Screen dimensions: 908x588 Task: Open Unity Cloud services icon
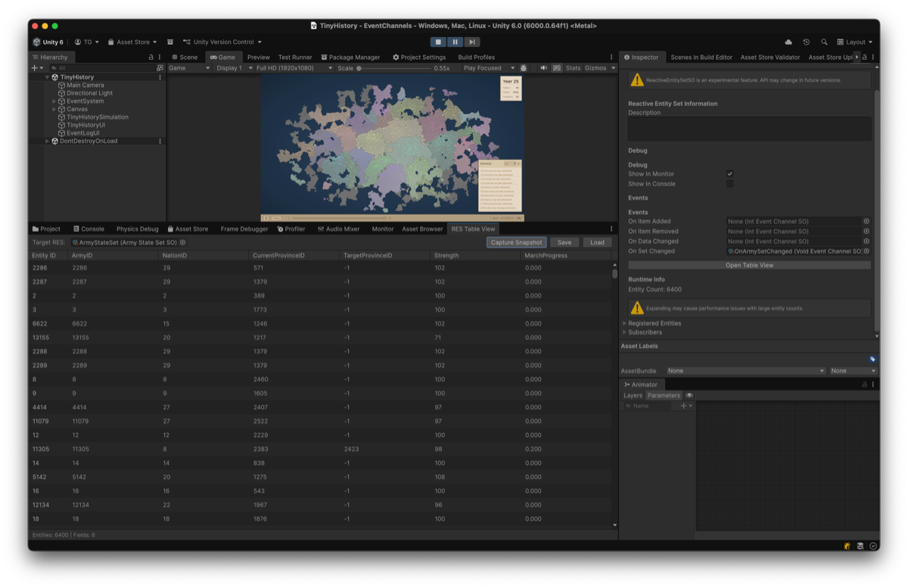[x=788, y=42]
